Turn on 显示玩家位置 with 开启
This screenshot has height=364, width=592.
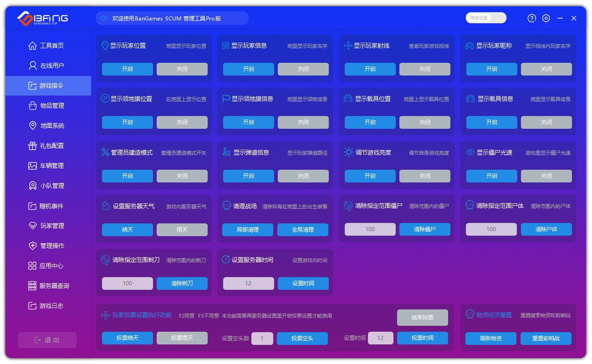[x=128, y=69]
